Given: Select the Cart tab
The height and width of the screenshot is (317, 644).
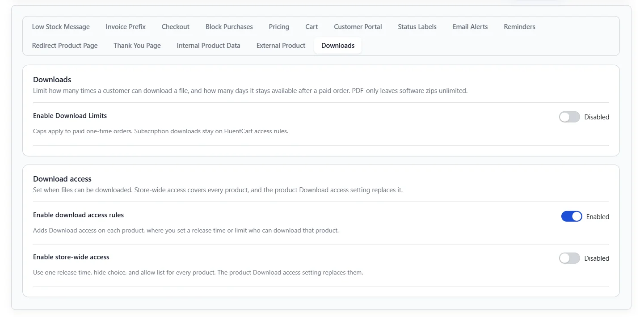Looking at the screenshot, I should coord(311,27).
